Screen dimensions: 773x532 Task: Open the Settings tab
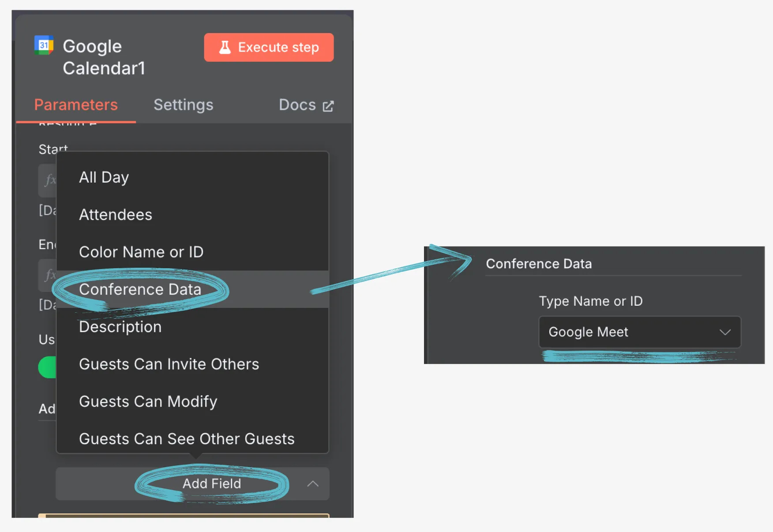pyautogui.click(x=183, y=105)
